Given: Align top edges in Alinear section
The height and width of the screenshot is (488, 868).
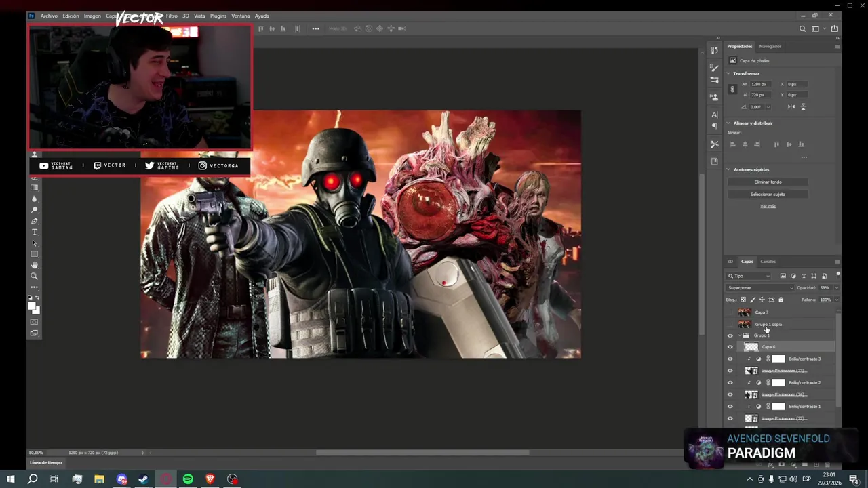Looking at the screenshot, I should [776, 144].
